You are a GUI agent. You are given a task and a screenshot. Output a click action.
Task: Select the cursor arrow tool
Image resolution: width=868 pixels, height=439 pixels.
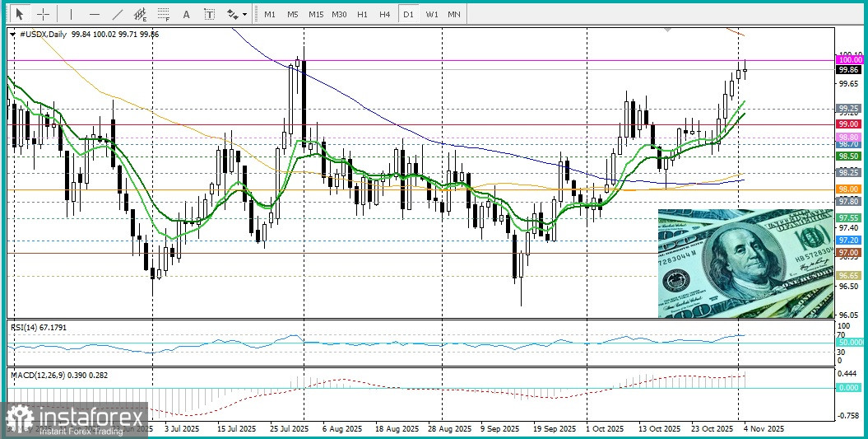[20, 14]
